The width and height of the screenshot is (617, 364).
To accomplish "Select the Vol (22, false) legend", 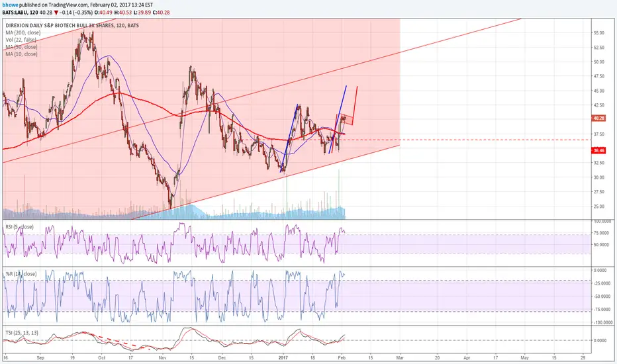I will (21, 40).
